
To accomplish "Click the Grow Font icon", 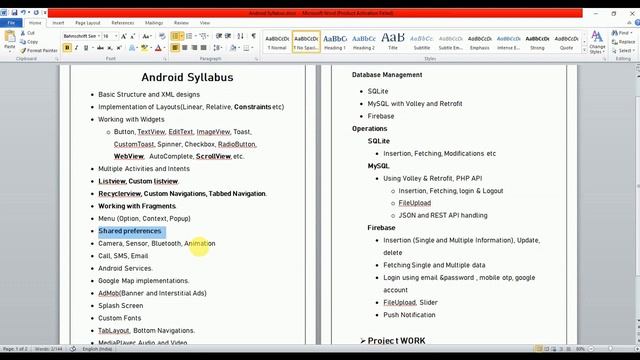I will [x=124, y=36].
